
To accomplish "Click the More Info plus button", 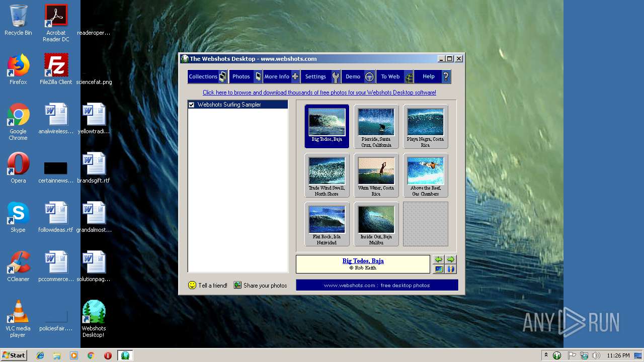I will 282,76.
